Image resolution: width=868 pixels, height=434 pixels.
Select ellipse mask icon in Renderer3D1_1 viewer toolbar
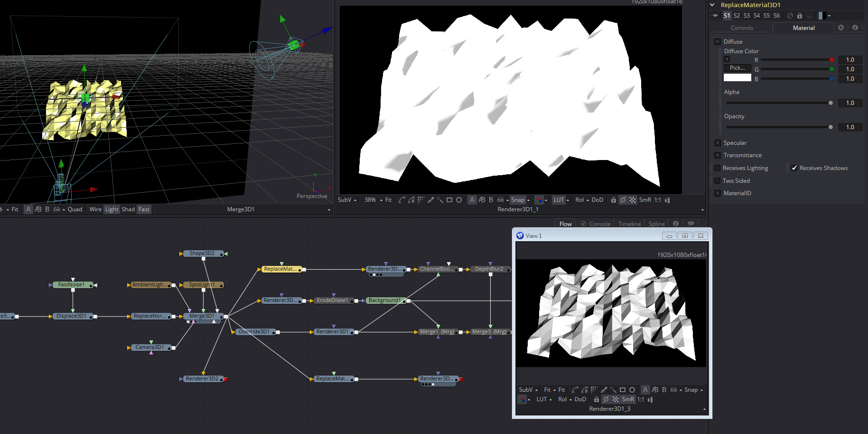pos(459,200)
